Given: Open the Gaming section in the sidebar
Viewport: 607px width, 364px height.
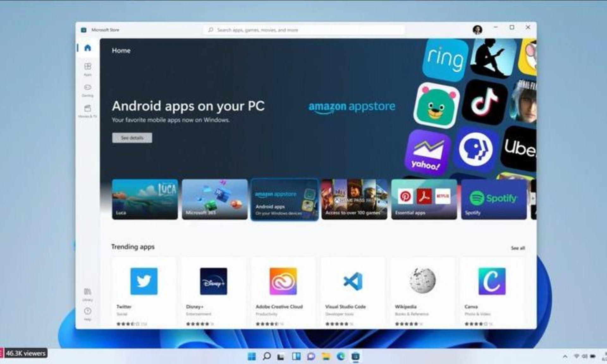Looking at the screenshot, I should tap(88, 90).
